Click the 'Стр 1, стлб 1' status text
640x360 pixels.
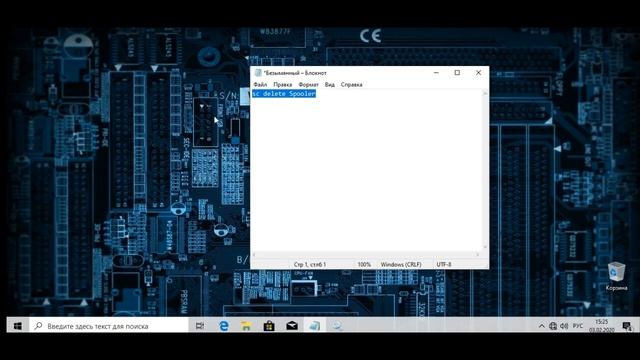tap(310, 264)
